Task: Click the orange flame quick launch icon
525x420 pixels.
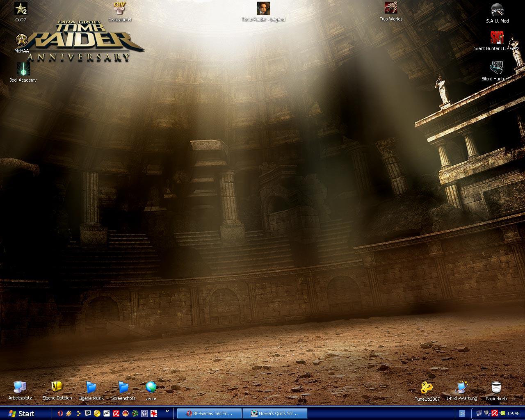Action: coord(126,413)
